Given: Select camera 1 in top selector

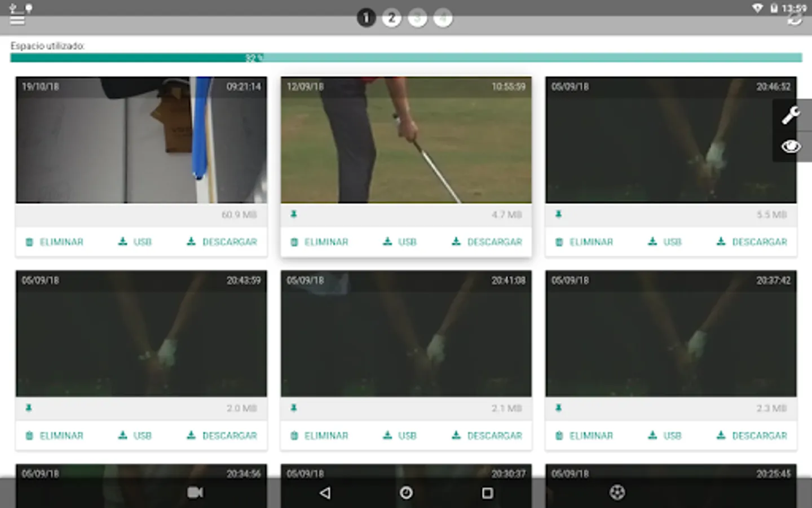Looking at the screenshot, I should coord(366,18).
